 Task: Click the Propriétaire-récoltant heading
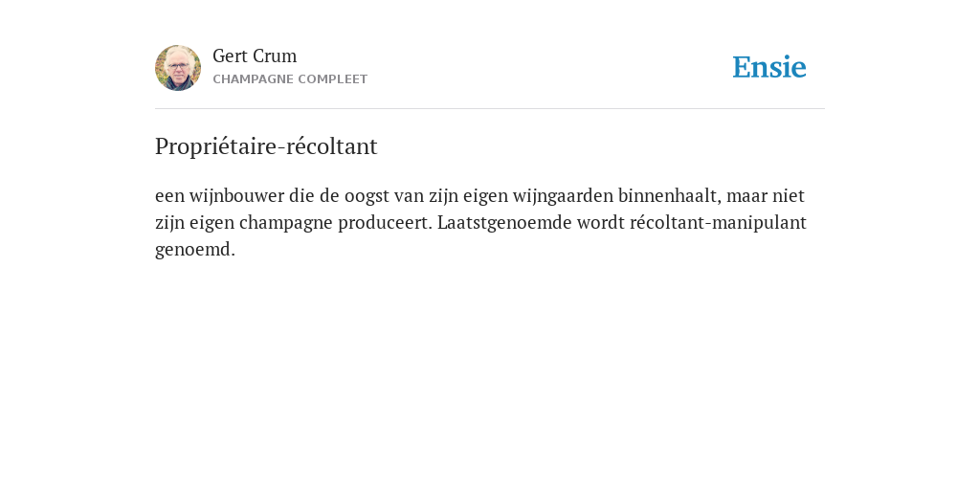point(266,146)
